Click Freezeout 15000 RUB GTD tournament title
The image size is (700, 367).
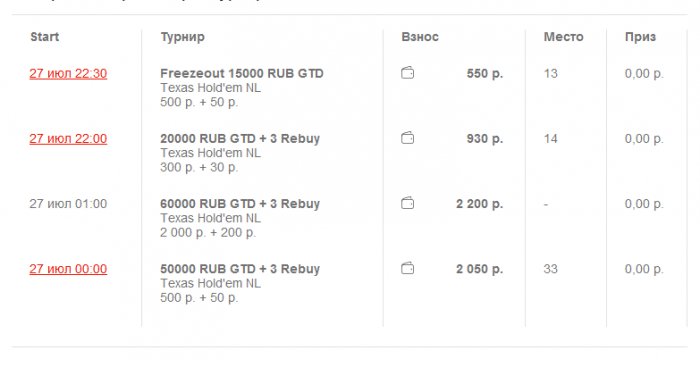[x=242, y=73]
